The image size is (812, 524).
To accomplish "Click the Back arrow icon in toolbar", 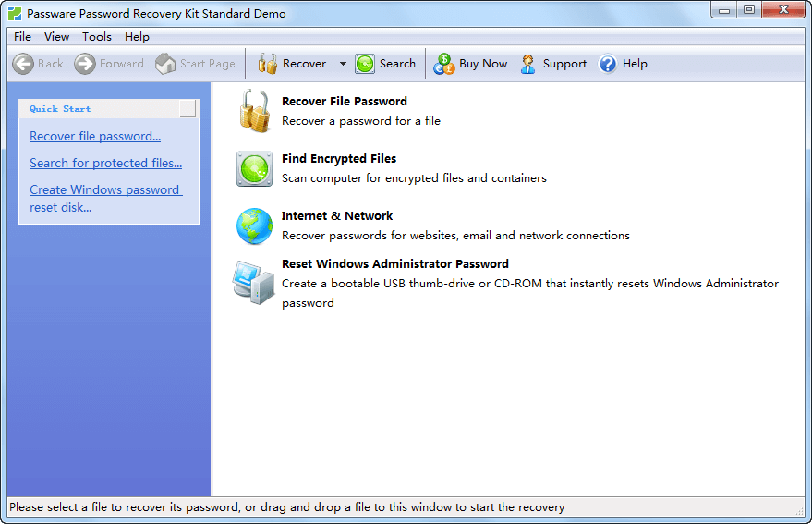I will (23, 64).
